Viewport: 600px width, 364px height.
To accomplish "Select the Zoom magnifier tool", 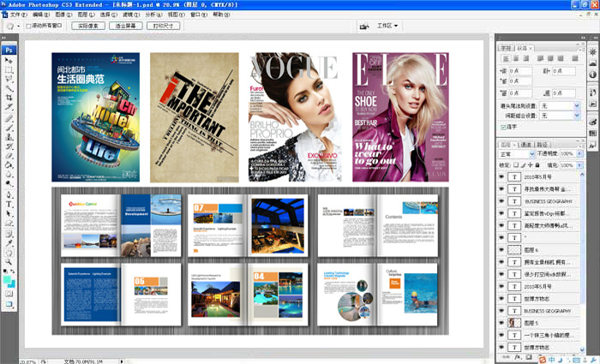I will click(9, 263).
